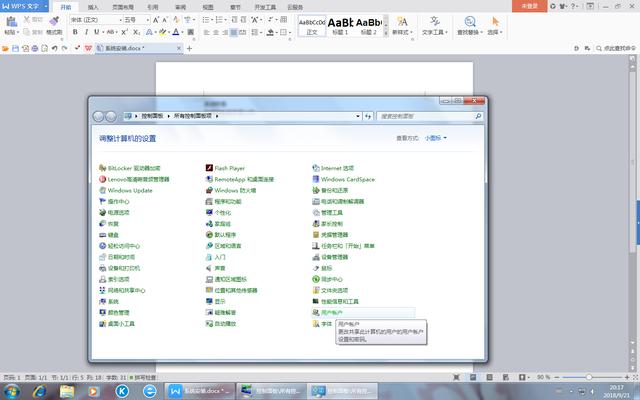Click the Windows Start orb
Image resolution: width=640 pixels, height=400 pixels.
(x=11, y=391)
